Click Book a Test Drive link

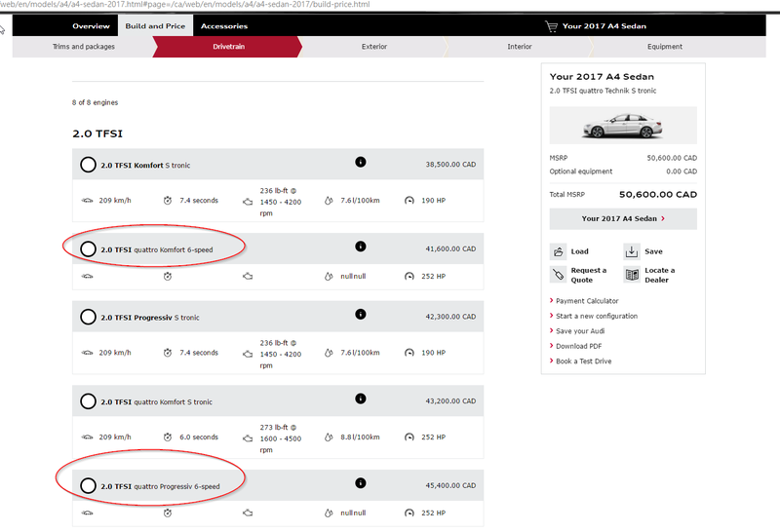pyautogui.click(x=583, y=361)
